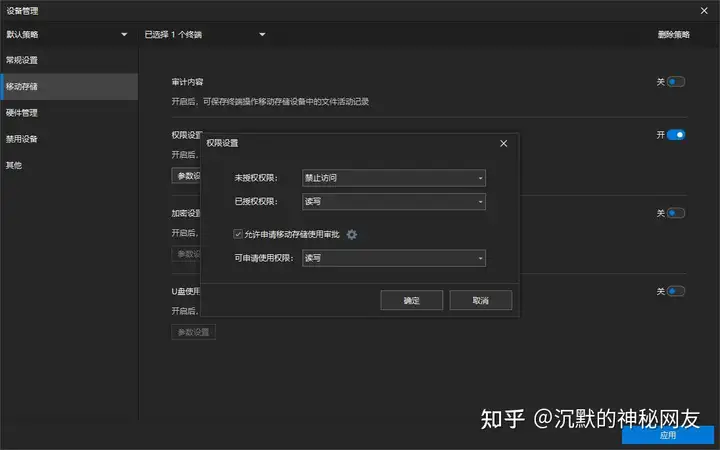Turn off the 权限设置 switch
The width and height of the screenshot is (720, 450).
[x=676, y=135]
